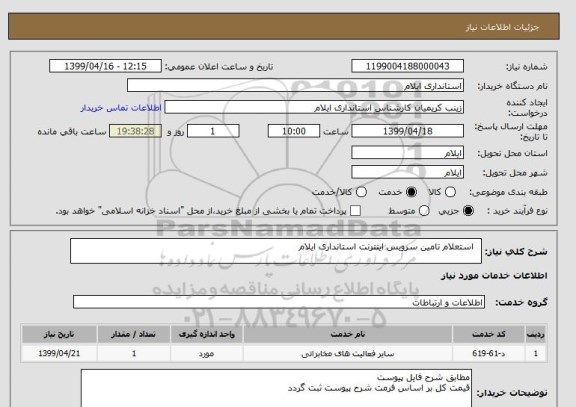This screenshot has height=407, width=576.
Task: Click the general description field استعلام تامین سرویس اینترنت
Action: (276, 251)
